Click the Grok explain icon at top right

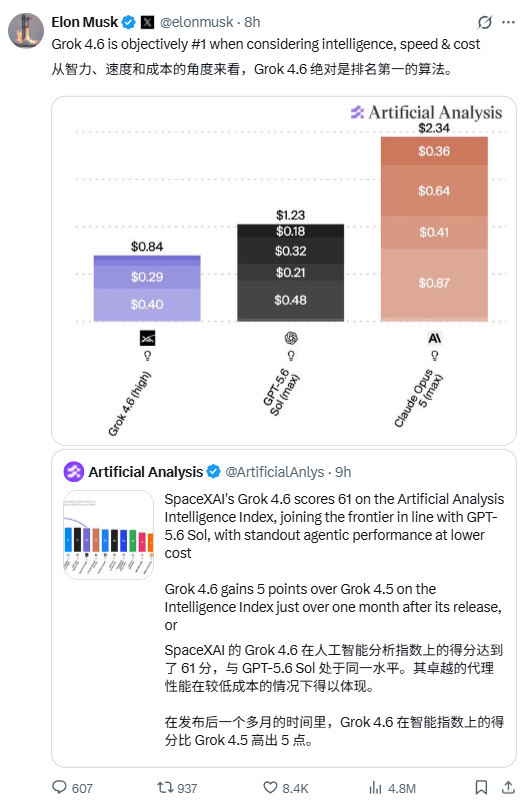click(x=484, y=22)
